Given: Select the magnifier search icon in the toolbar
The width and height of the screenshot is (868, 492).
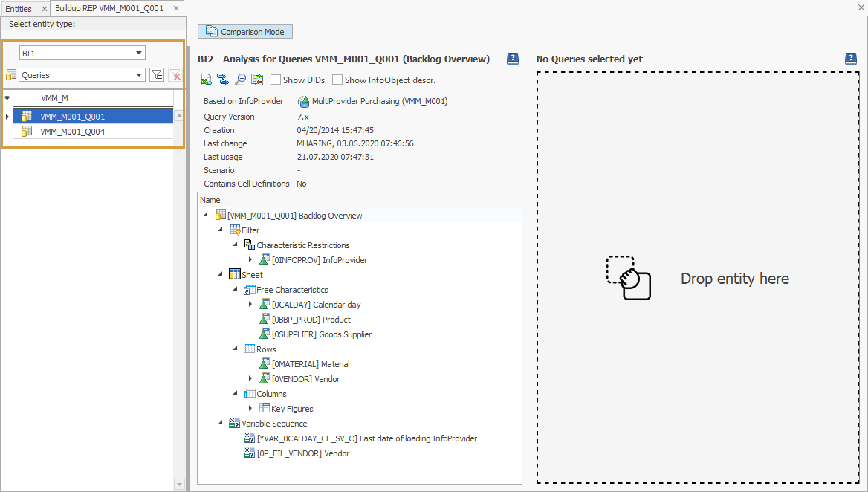Looking at the screenshot, I should pyautogui.click(x=240, y=80).
